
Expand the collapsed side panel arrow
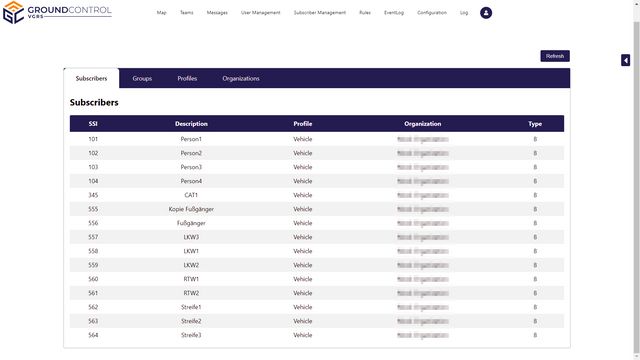(x=625, y=60)
